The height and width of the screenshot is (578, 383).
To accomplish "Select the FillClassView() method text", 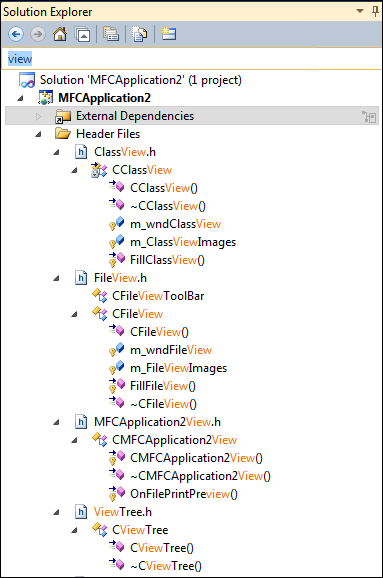I will click(x=167, y=260).
